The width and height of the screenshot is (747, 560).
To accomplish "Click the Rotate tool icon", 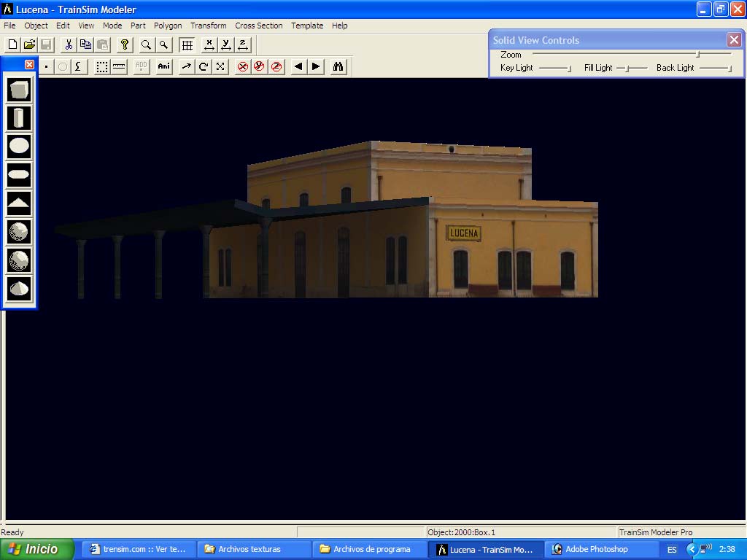I will (x=204, y=66).
